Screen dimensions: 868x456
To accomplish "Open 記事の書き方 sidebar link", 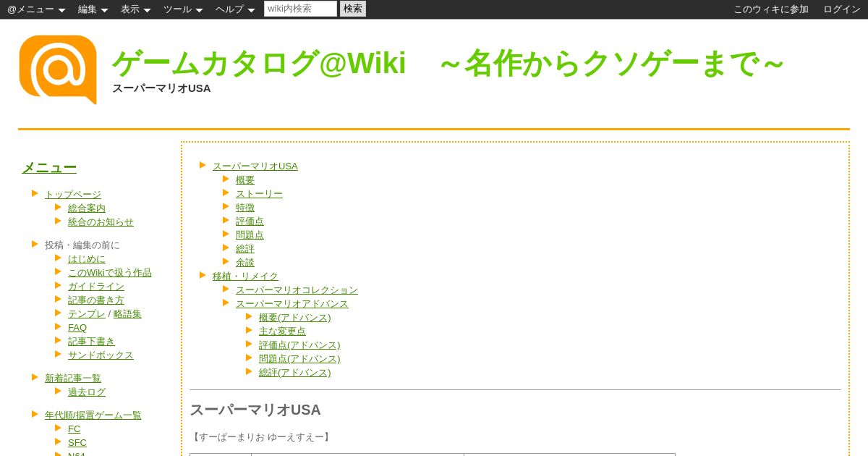I will (96, 300).
